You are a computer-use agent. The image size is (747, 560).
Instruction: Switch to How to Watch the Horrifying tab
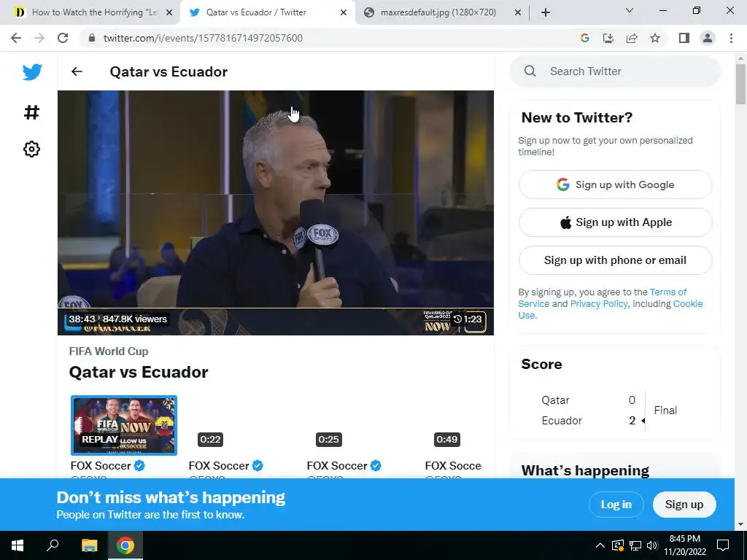tap(91, 12)
